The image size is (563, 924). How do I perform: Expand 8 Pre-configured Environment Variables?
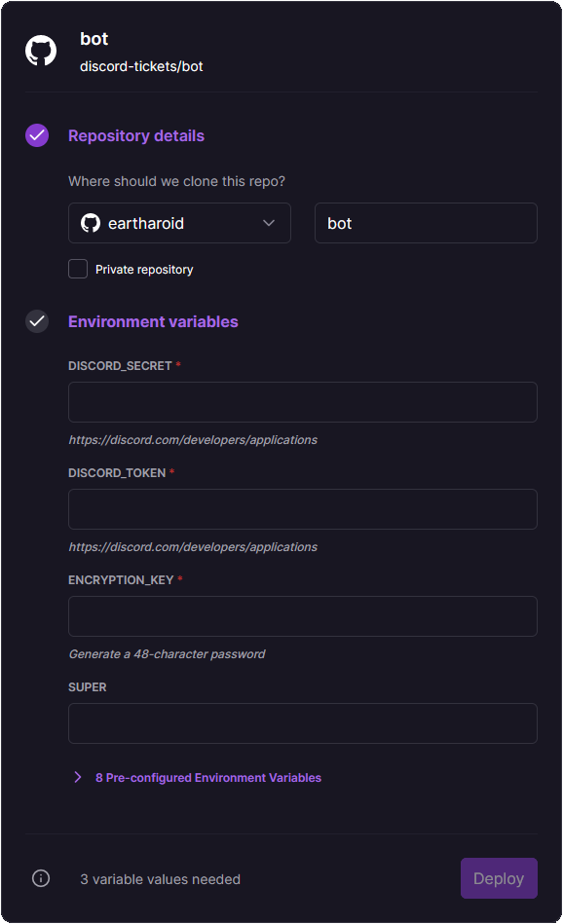(208, 777)
